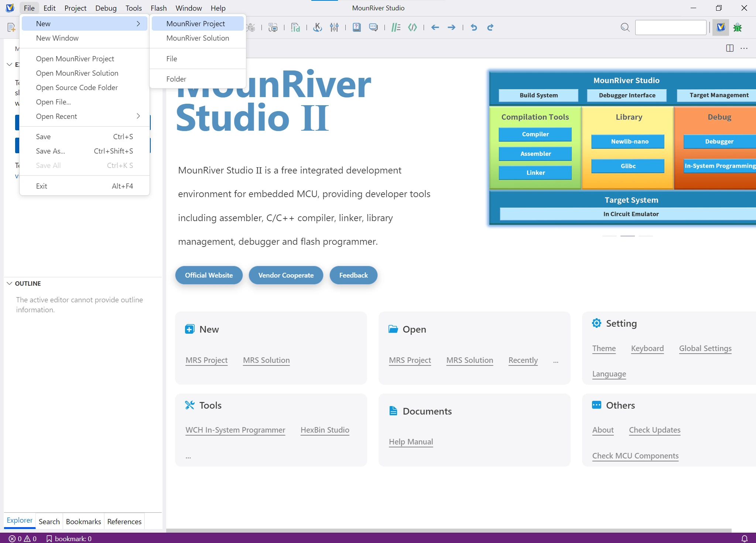Choose MounRiver Project from New submenu
The image size is (756, 543).
pos(198,24)
